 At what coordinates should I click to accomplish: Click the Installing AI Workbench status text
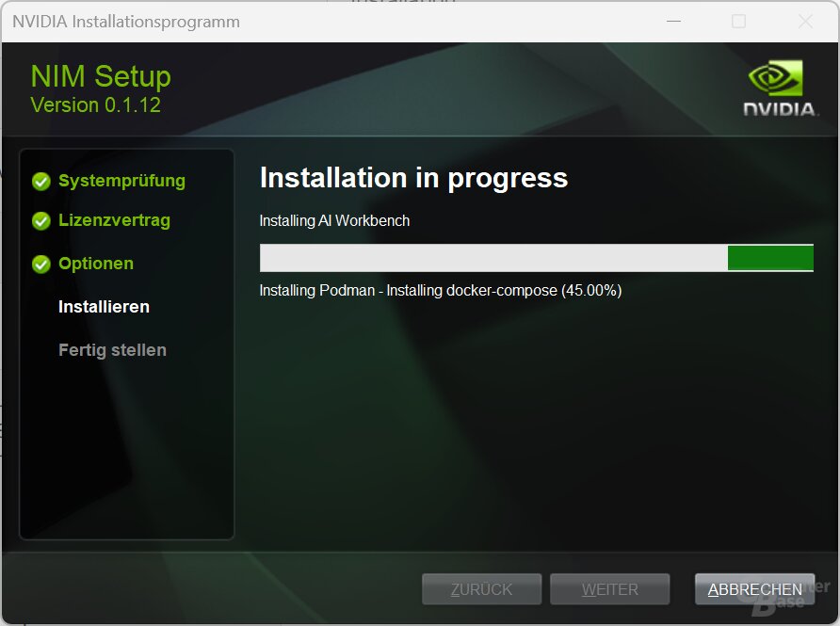tap(335, 220)
